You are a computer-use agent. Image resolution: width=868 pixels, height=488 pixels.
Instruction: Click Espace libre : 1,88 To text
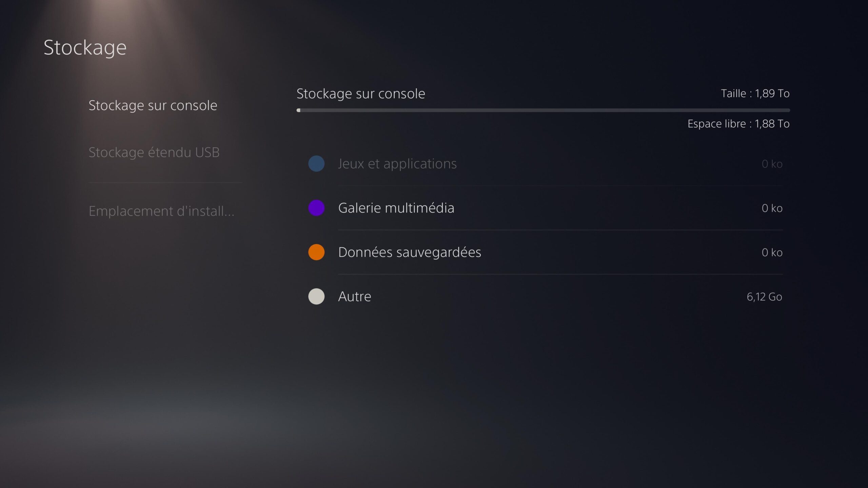[x=738, y=124]
